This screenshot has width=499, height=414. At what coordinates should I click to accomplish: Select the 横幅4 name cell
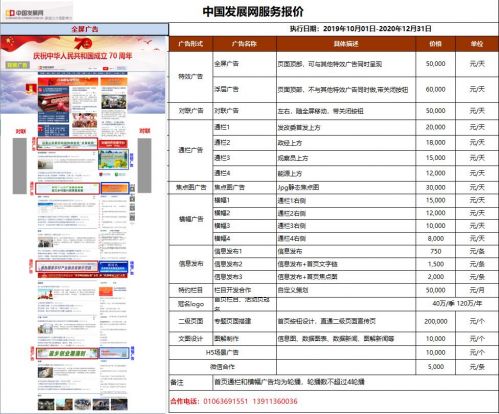(x=244, y=239)
